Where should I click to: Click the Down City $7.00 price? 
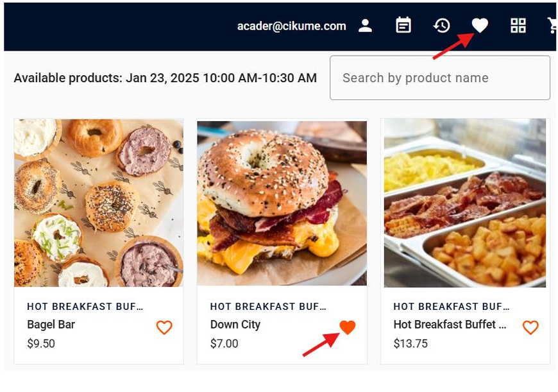(x=224, y=344)
